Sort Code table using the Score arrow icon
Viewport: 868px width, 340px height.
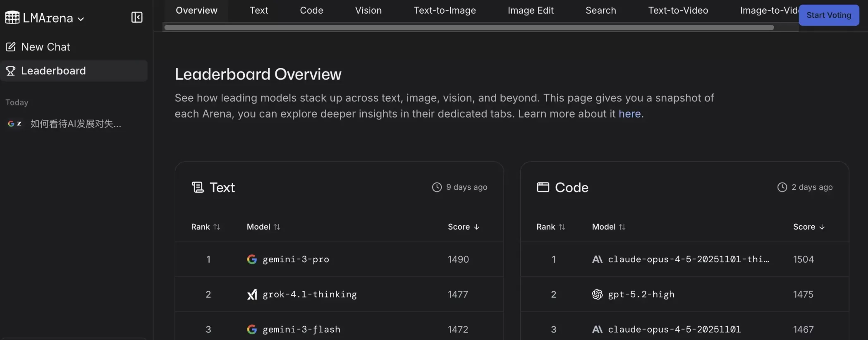pyautogui.click(x=822, y=227)
